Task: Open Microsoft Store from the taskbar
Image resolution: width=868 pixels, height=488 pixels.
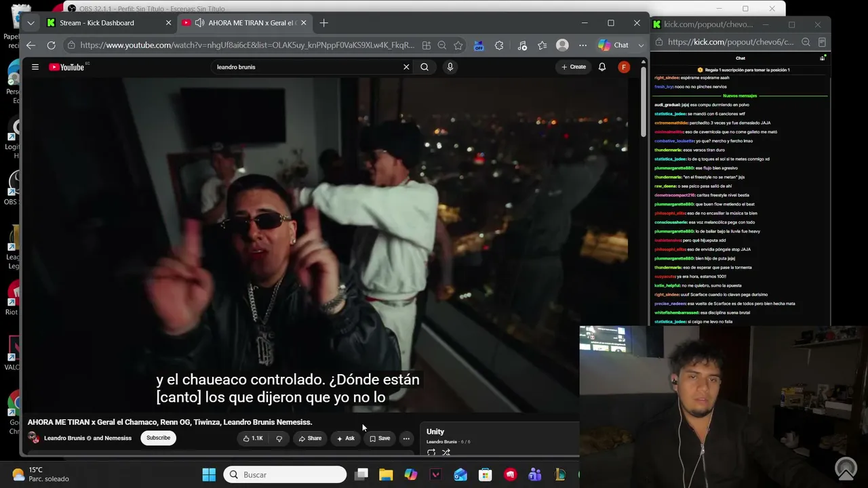Action: 485,474
